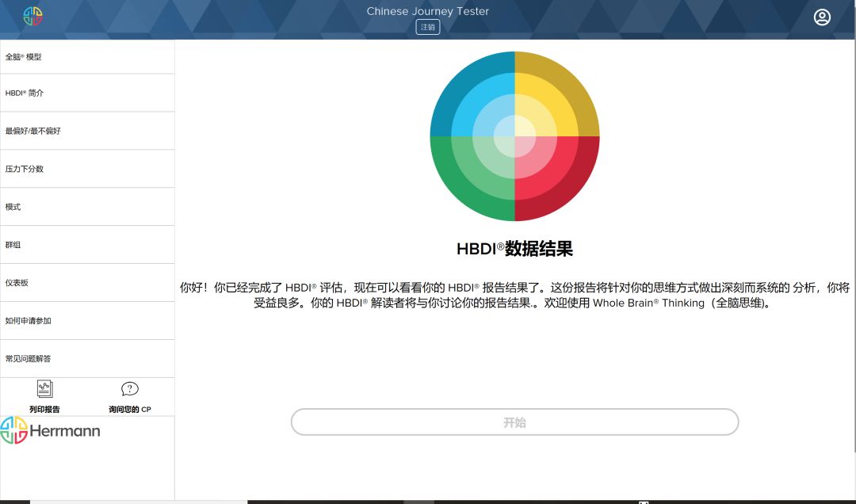Click the print report document icon

tap(44, 389)
